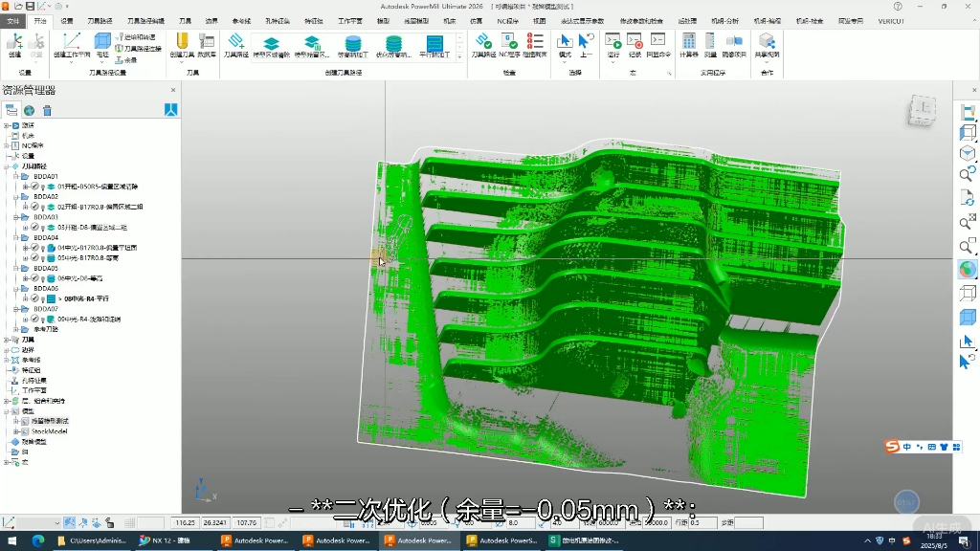Image resolution: width=980 pixels, height=551 pixels.
Task: Click the Measure ruler icon
Action: tap(710, 41)
